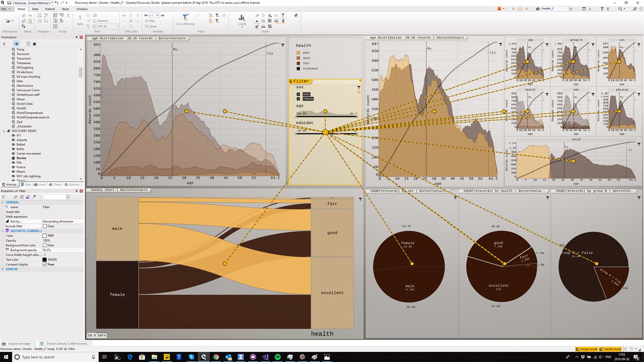
Task: Uncheck the male checkbox in the Filter panel
Action: click(298, 94)
